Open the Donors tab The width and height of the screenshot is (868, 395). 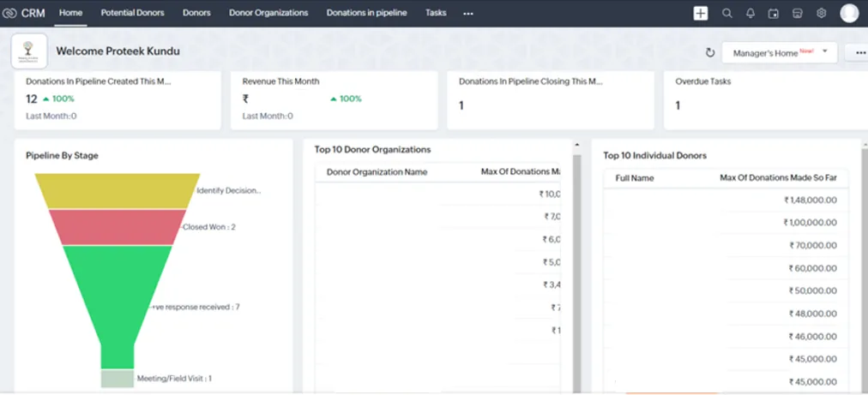[196, 13]
